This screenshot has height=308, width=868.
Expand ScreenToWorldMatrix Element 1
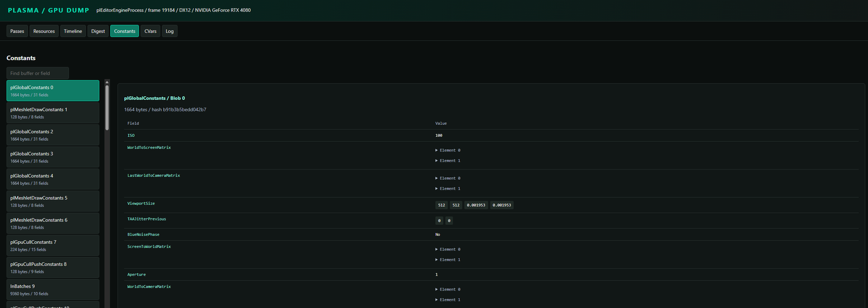[x=448, y=260]
